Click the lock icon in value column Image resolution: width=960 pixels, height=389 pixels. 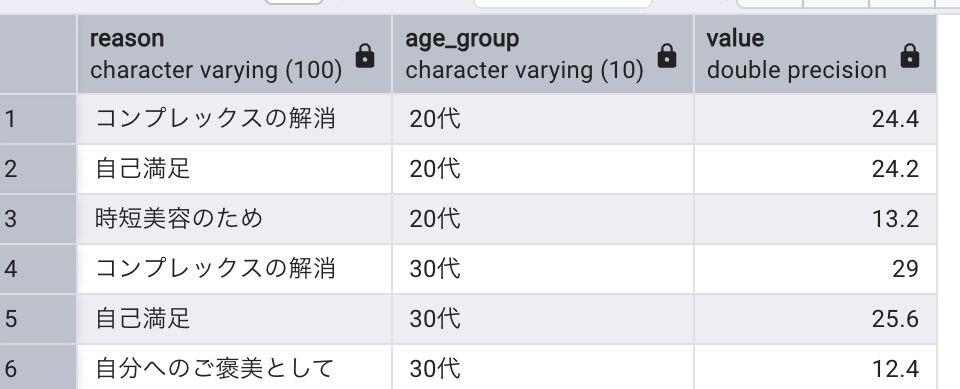(x=910, y=56)
